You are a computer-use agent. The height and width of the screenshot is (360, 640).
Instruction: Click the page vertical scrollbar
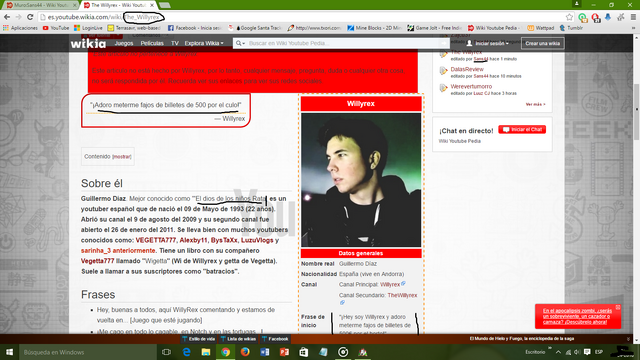pos(636,112)
